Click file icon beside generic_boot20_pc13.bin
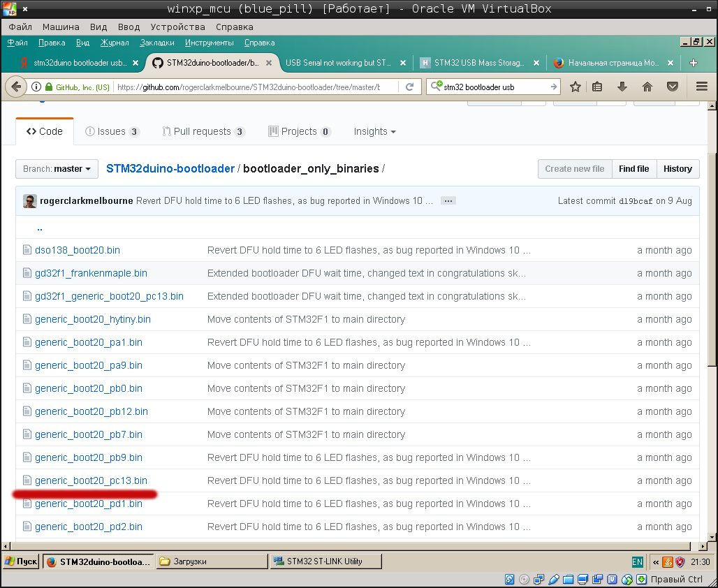The width and height of the screenshot is (718, 588). click(x=27, y=480)
